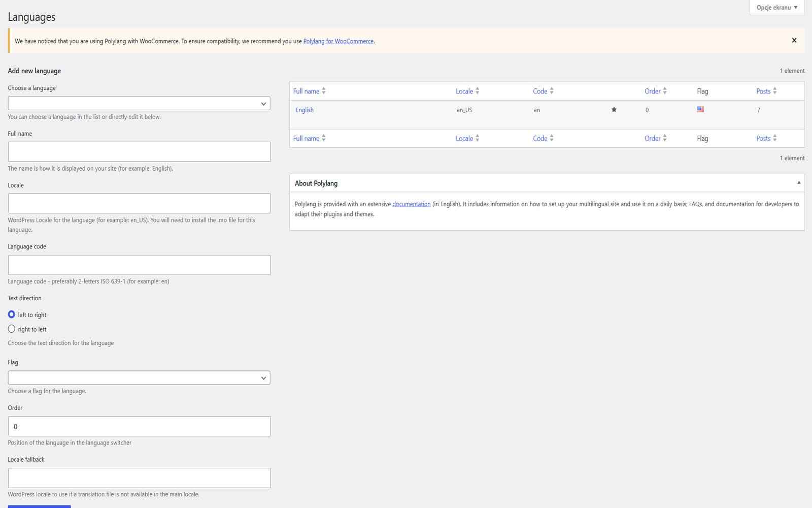Viewport: 812px width, 508px height.
Task: Open the Polylang documentation link
Action: coord(412,204)
